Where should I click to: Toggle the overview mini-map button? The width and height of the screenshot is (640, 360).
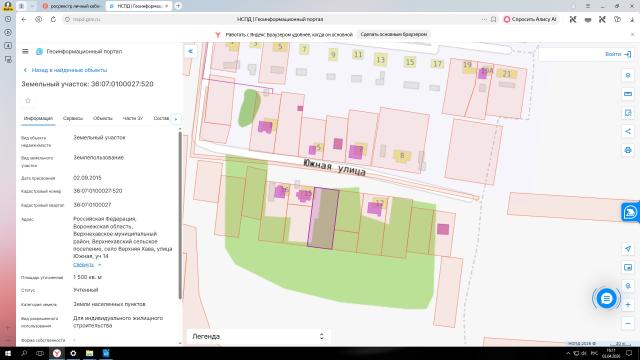coord(628,267)
